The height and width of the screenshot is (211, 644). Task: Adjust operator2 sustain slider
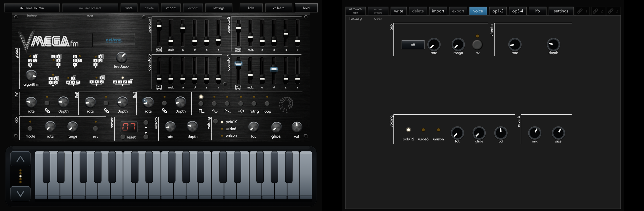286,33
